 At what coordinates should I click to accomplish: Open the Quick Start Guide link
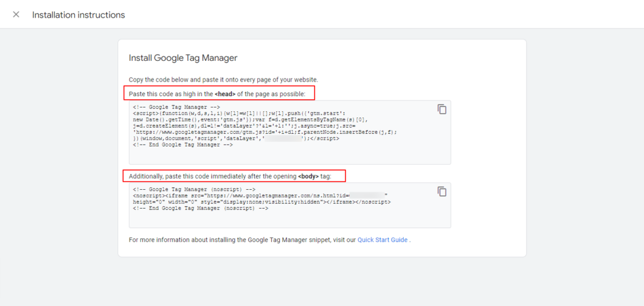coord(382,239)
